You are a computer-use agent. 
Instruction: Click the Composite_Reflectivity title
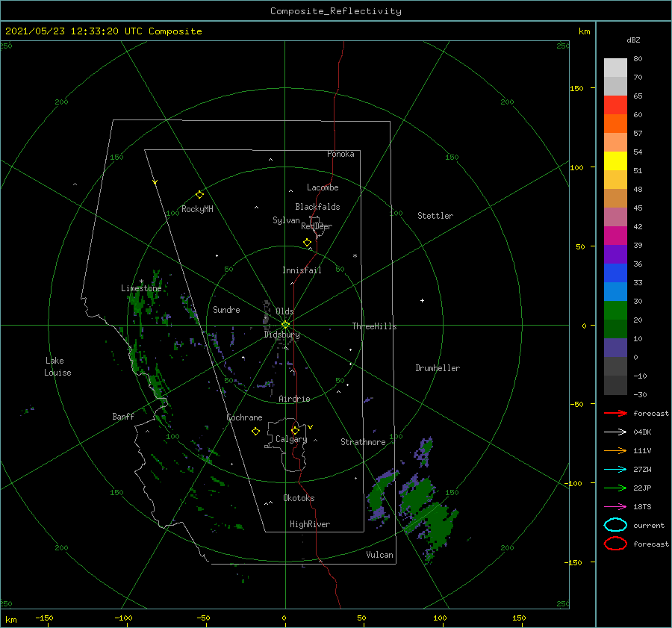coord(336,11)
